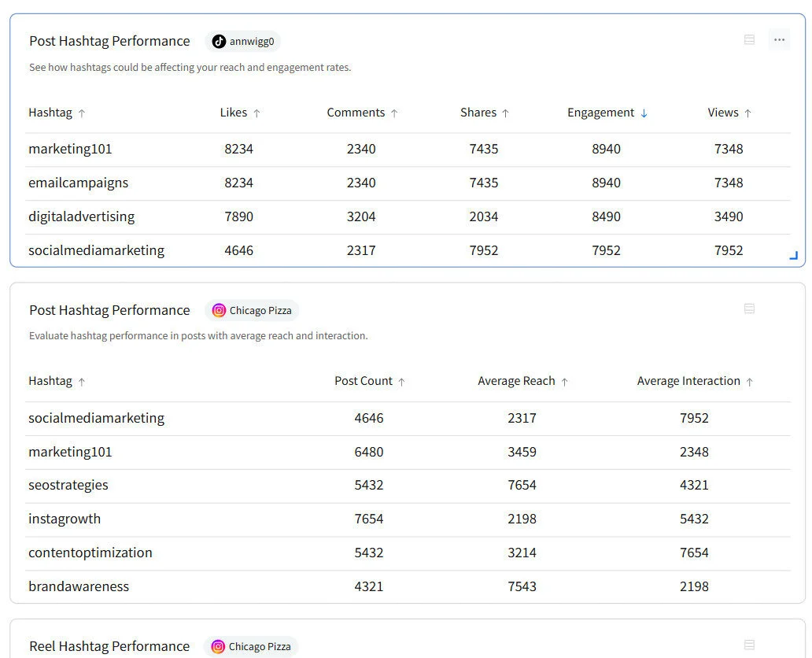Click the TikTok icon beside annwigg0

[219, 41]
